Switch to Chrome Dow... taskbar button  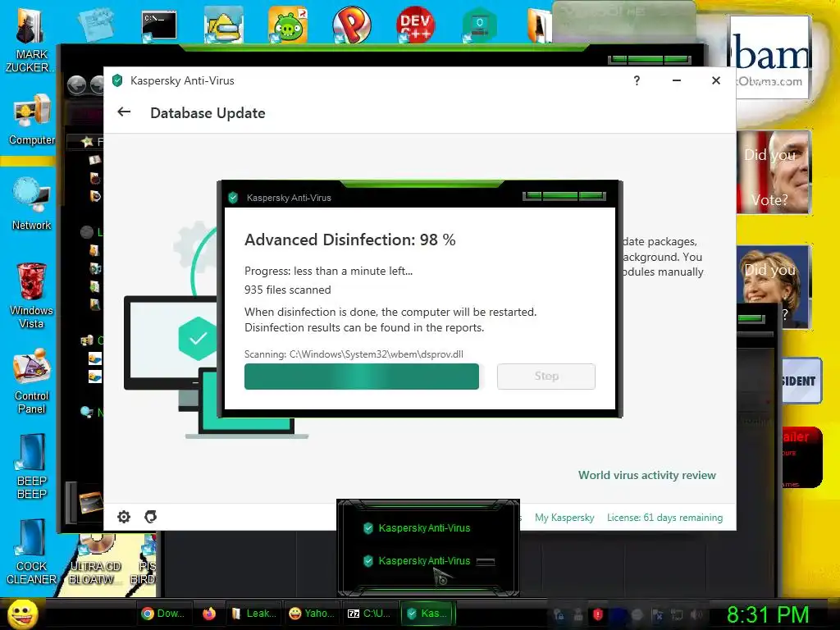click(163, 614)
